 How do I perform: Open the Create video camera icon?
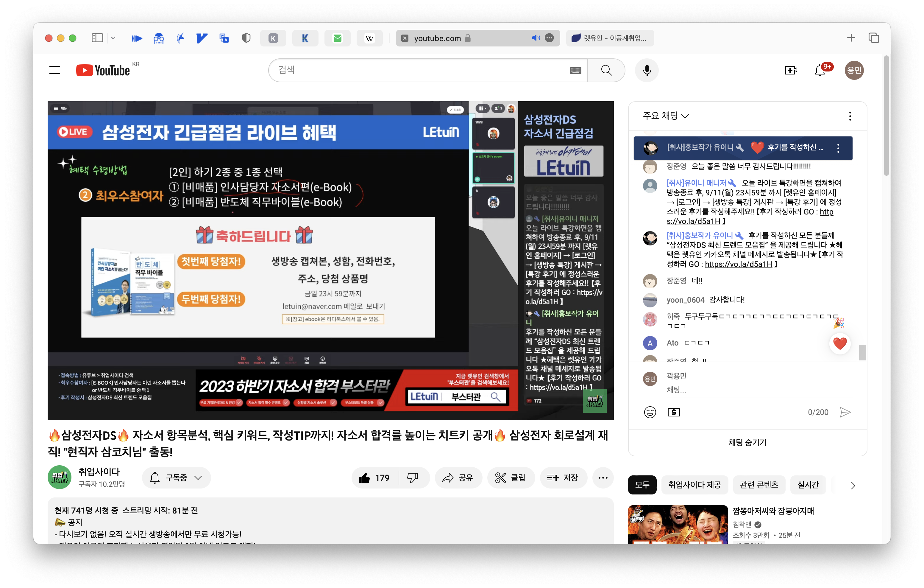pyautogui.click(x=791, y=70)
